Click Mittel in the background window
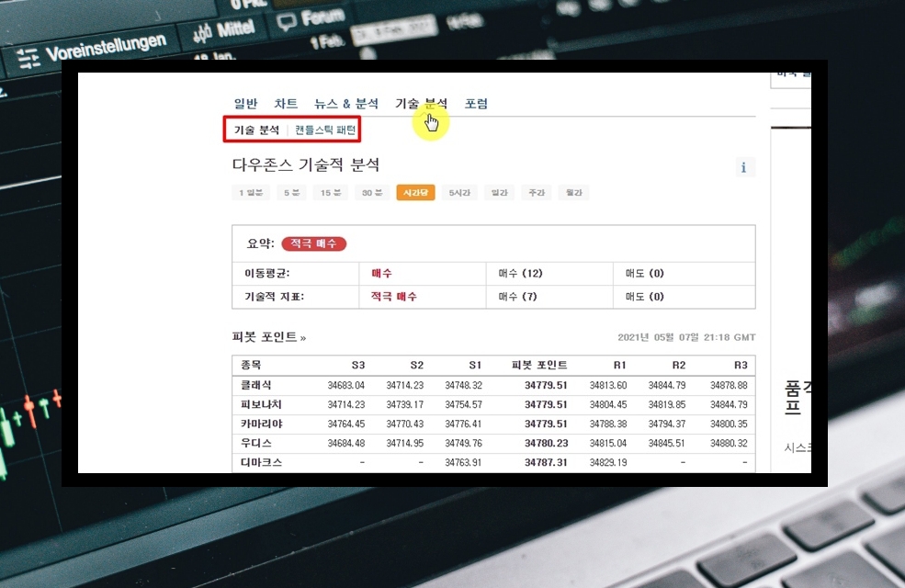 (235, 28)
